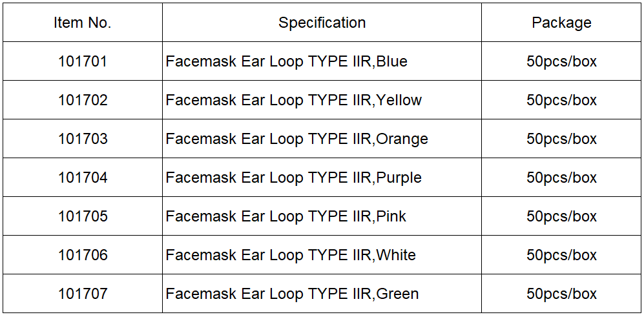Select the Yellow facemask specification cell
Viewport: 644px width, 317px height.
[322, 100]
